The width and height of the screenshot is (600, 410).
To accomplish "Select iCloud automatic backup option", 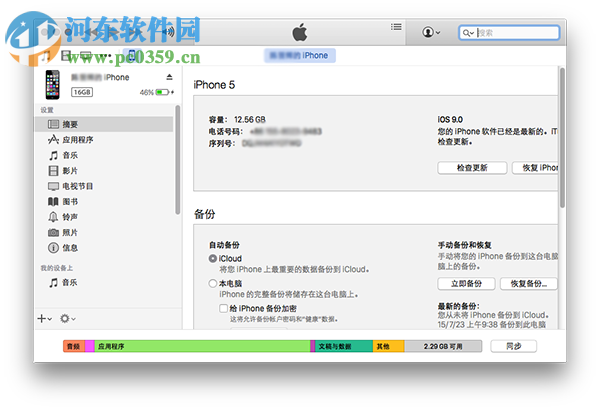I will click(213, 258).
